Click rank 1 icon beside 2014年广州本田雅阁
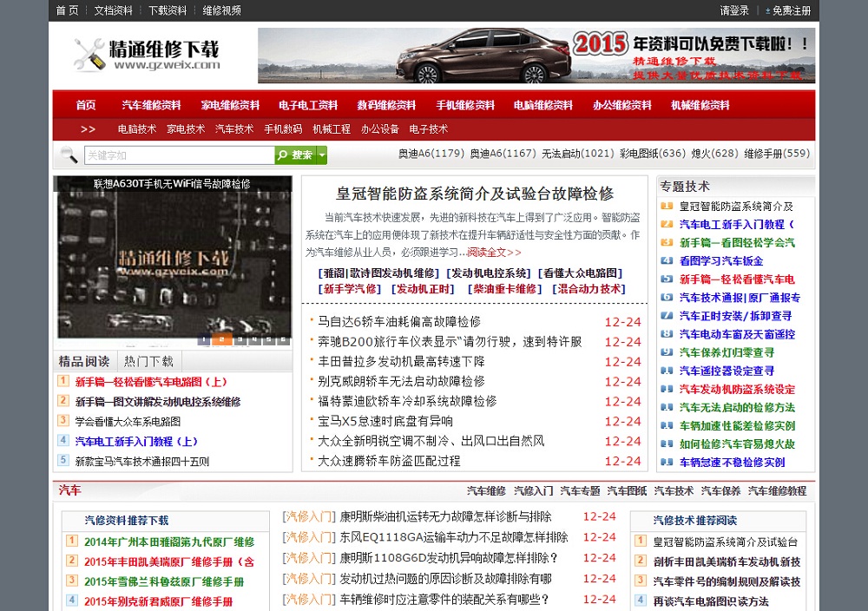Image resolution: width=868 pixels, height=611 pixels. click(72, 541)
